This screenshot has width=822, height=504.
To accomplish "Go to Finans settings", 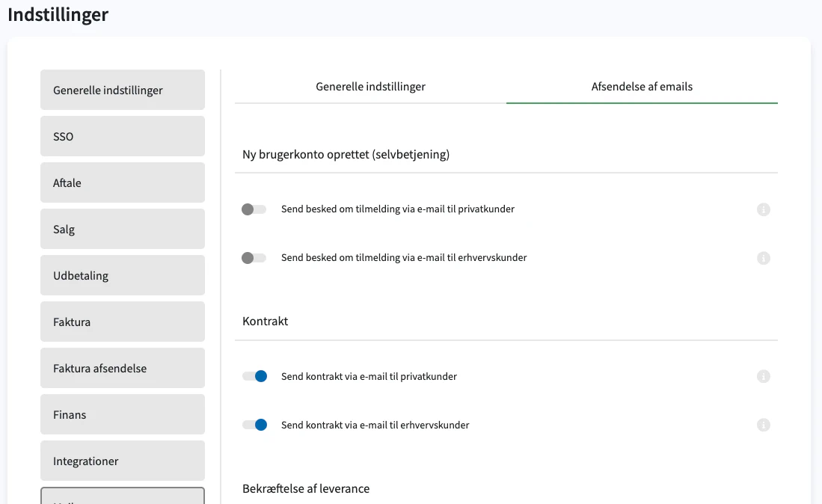I will click(123, 414).
